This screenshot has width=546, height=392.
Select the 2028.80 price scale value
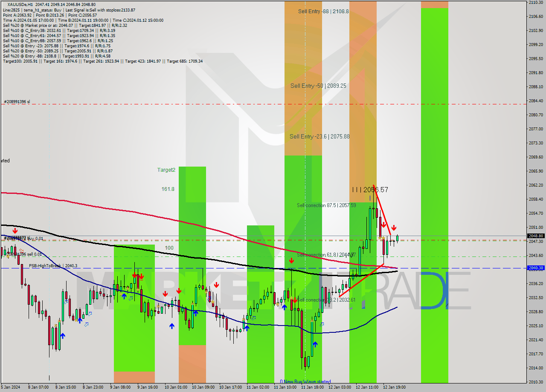536,312
